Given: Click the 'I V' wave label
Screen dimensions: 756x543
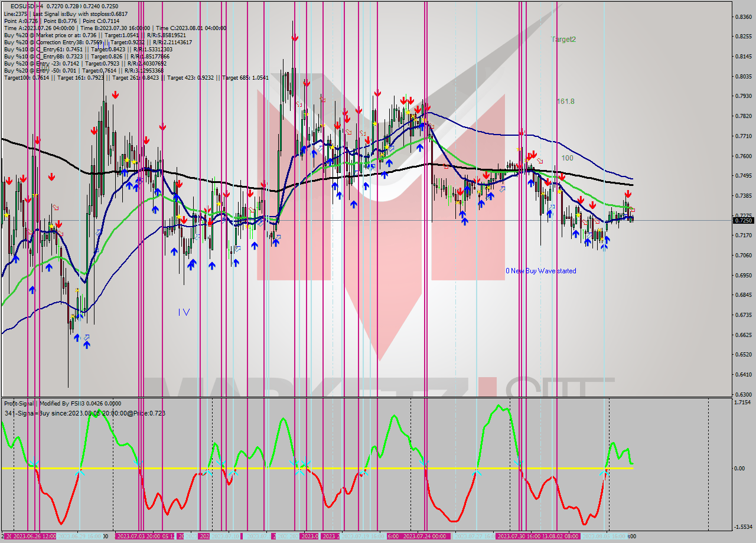Looking at the screenshot, I should 184,312.
